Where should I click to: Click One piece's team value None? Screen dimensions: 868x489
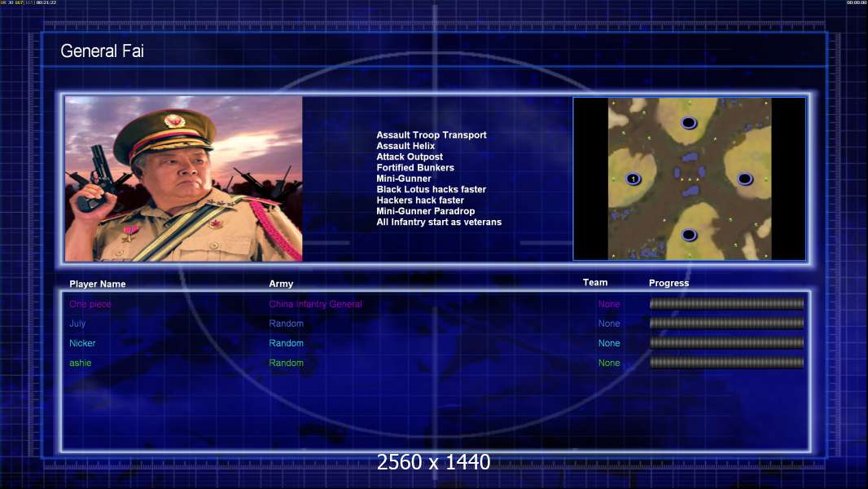[609, 304]
